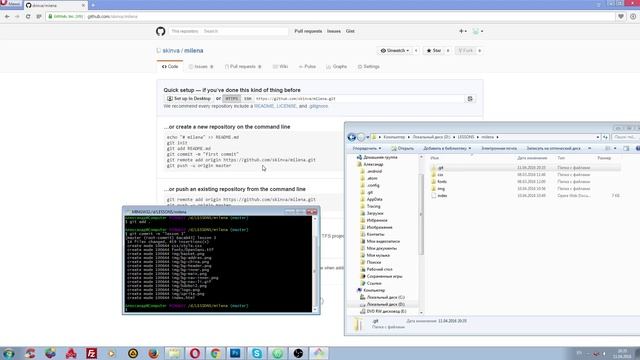Copy clone URL with clipboard icon
The width and height of the screenshot is (640, 360).
click(470, 99)
